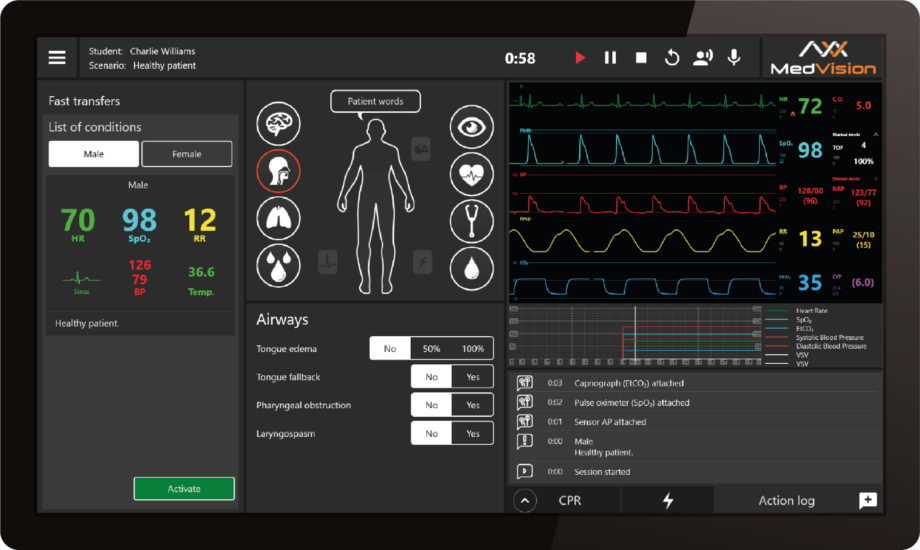
Task: Open the lungs breathing icon
Action: [x=278, y=218]
